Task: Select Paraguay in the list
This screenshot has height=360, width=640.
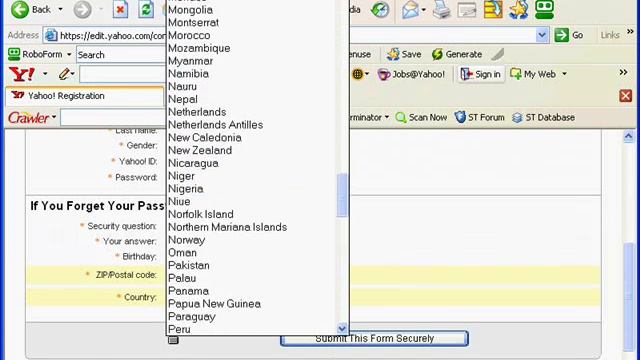Action: 192,317
